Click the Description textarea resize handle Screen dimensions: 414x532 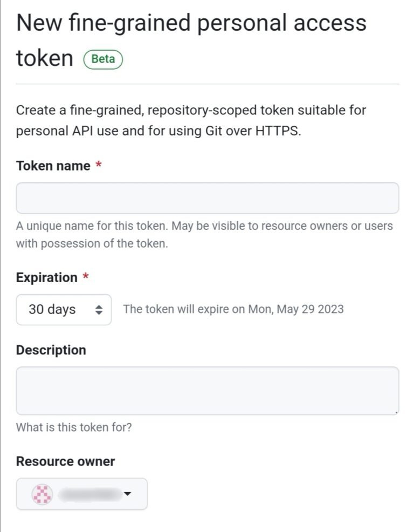click(395, 411)
